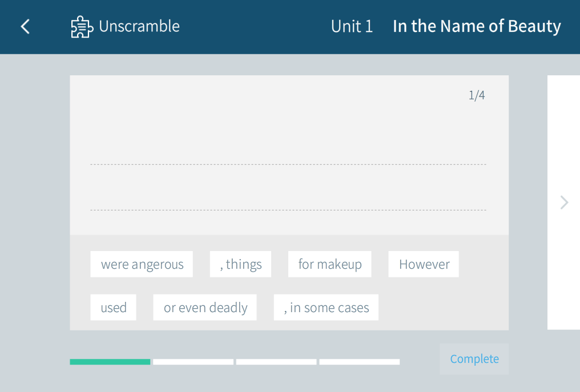Screen dimensions: 580x392
Task: Go to next question with right chevron
Action: [x=564, y=203]
